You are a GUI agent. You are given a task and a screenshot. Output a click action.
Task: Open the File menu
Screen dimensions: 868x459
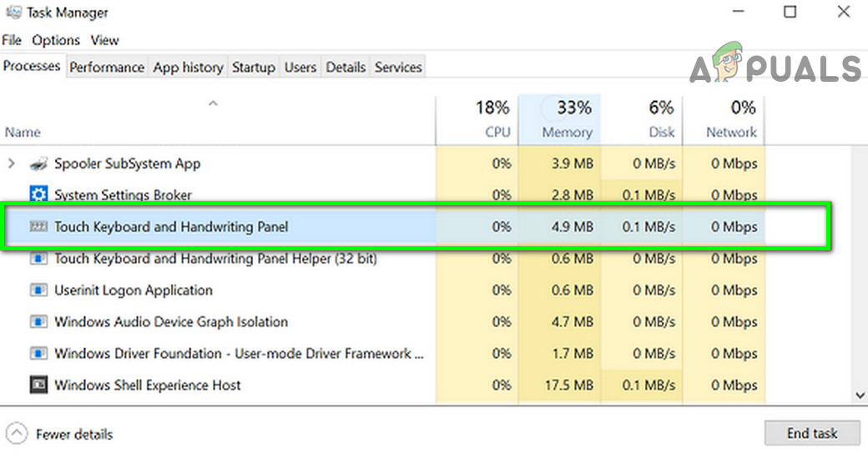point(12,40)
